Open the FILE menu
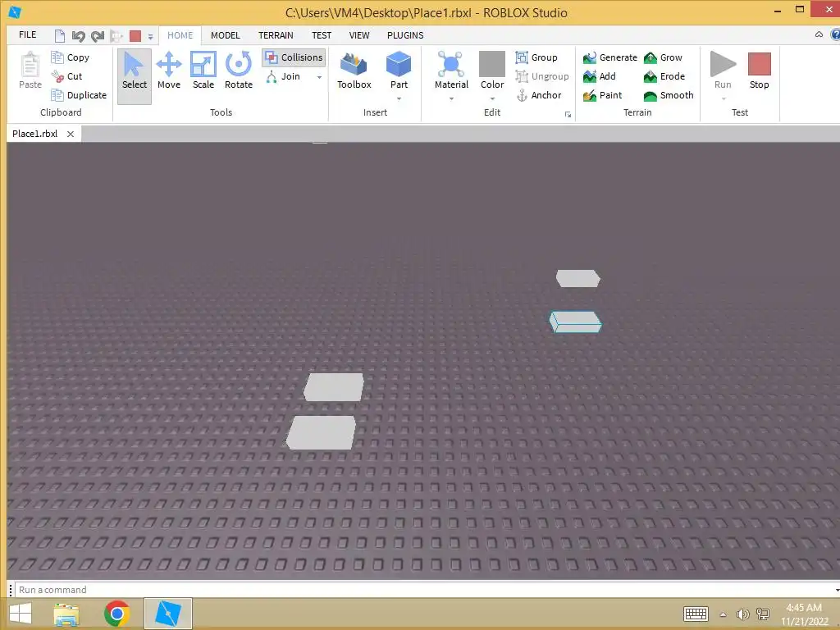The image size is (840, 630). tap(27, 34)
